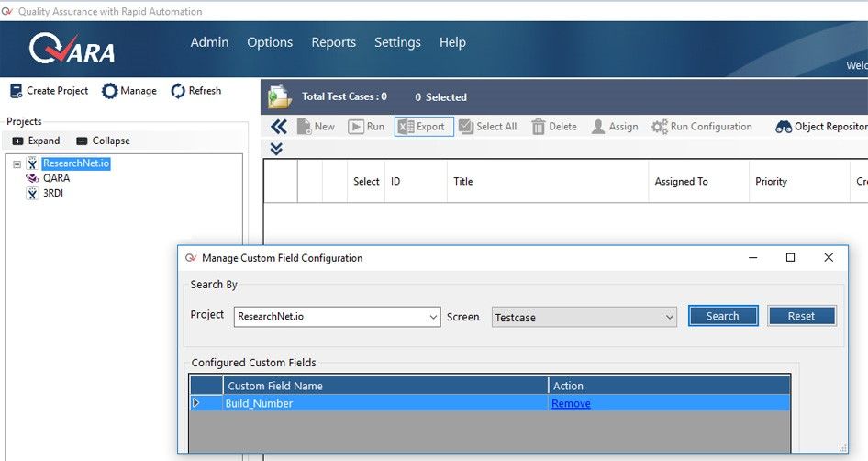
Task: Open Object Repository binoculars icon
Action: [x=784, y=127]
